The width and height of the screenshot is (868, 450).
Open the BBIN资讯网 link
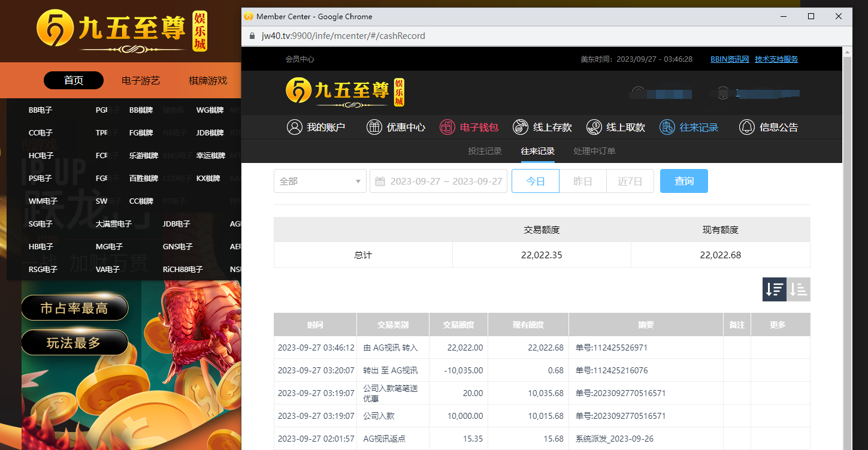coord(730,59)
